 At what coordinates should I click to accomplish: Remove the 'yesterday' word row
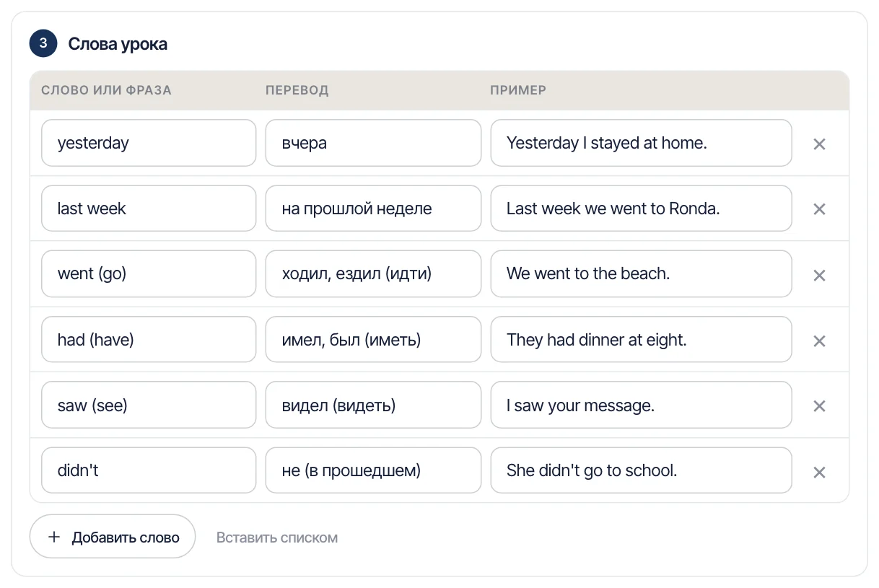click(819, 144)
